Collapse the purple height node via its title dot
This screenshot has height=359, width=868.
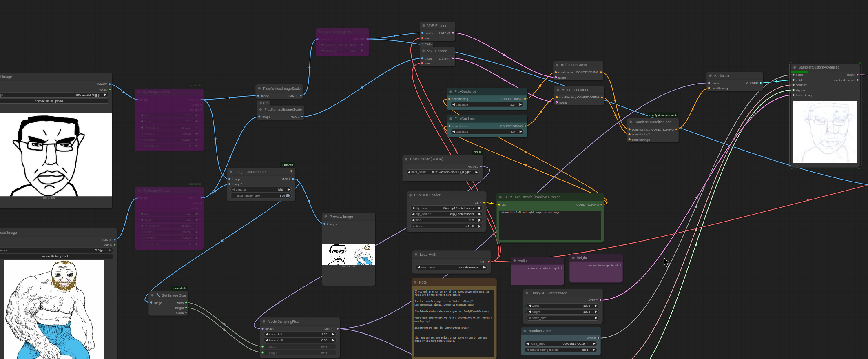[573, 258]
